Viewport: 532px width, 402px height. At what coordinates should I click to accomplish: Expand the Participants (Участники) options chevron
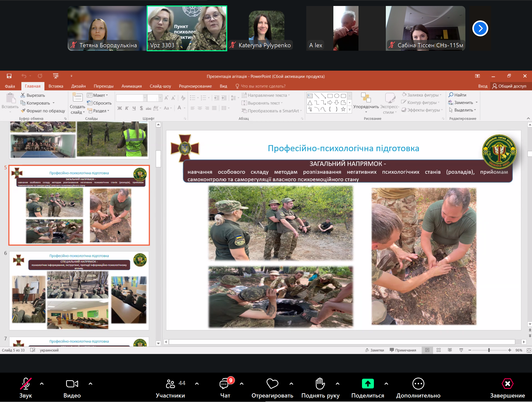[x=197, y=384]
